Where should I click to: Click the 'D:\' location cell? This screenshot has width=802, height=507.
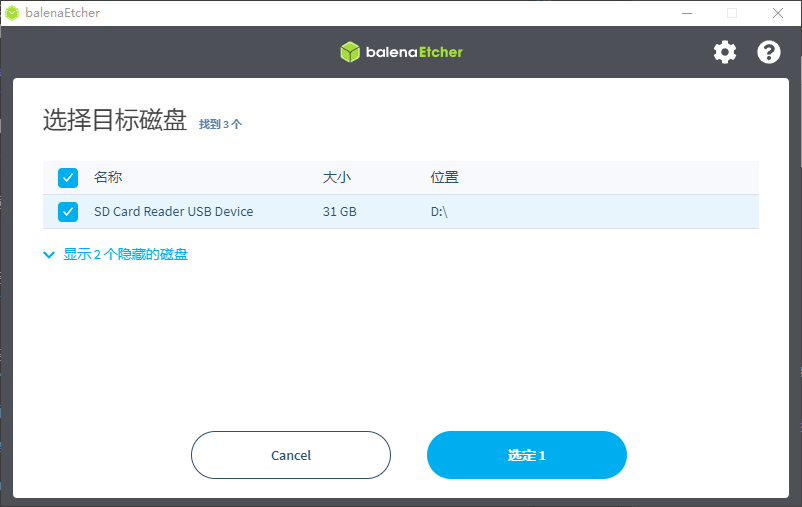pyautogui.click(x=439, y=212)
